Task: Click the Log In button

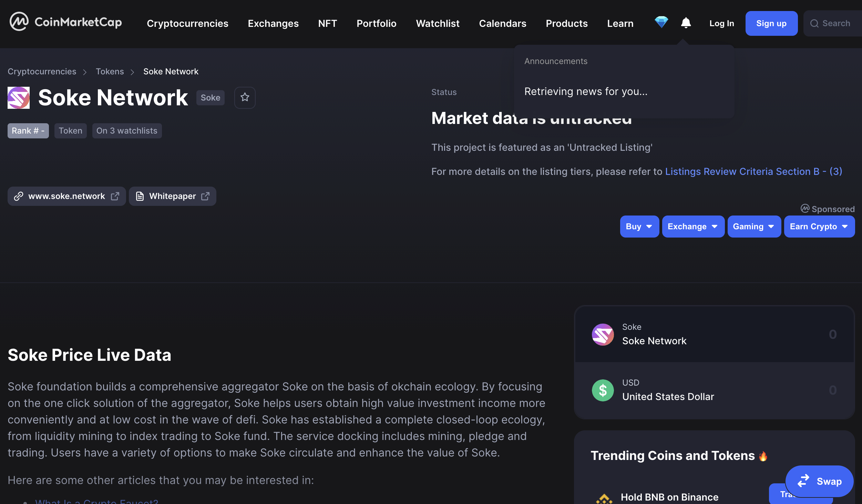Action: [722, 23]
